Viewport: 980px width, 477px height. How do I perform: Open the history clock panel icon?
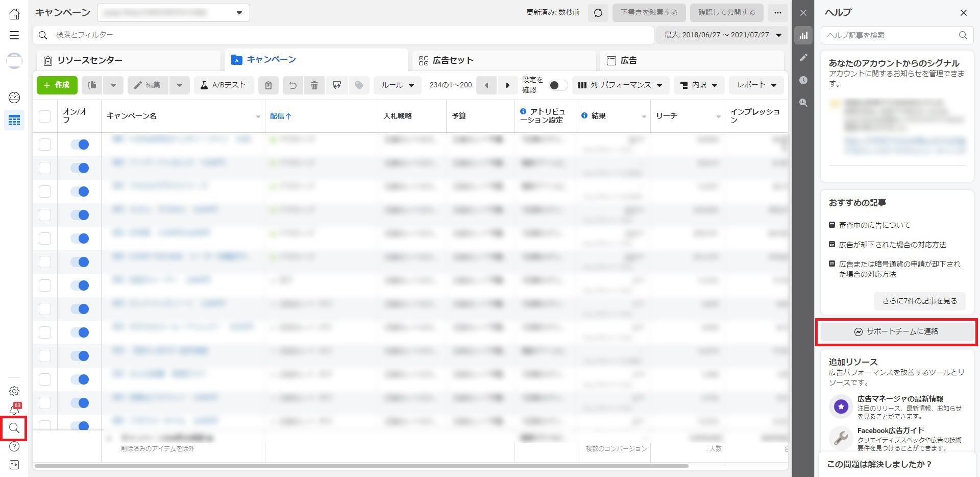pos(803,80)
